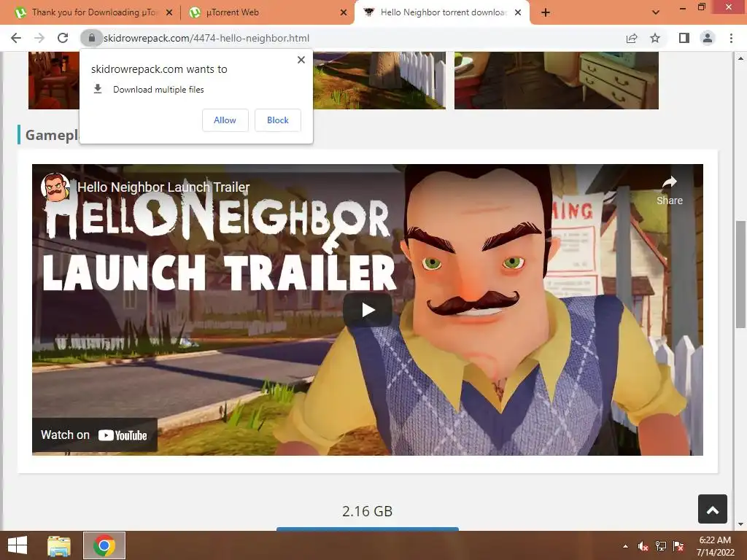Open site information via lock icon
The width and height of the screenshot is (747, 560).
pos(91,38)
